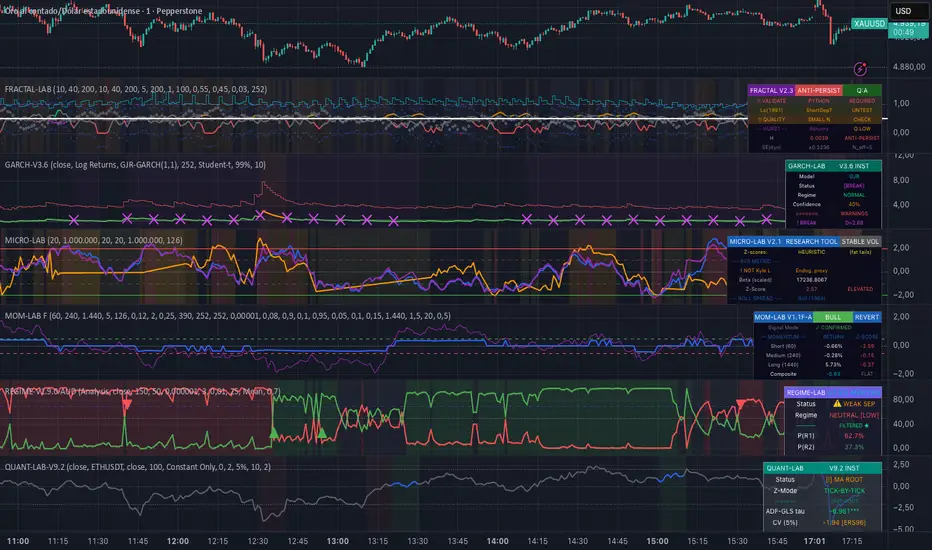Click the MA ROOT status value
Screen dimensions: 932x550
[844, 479]
